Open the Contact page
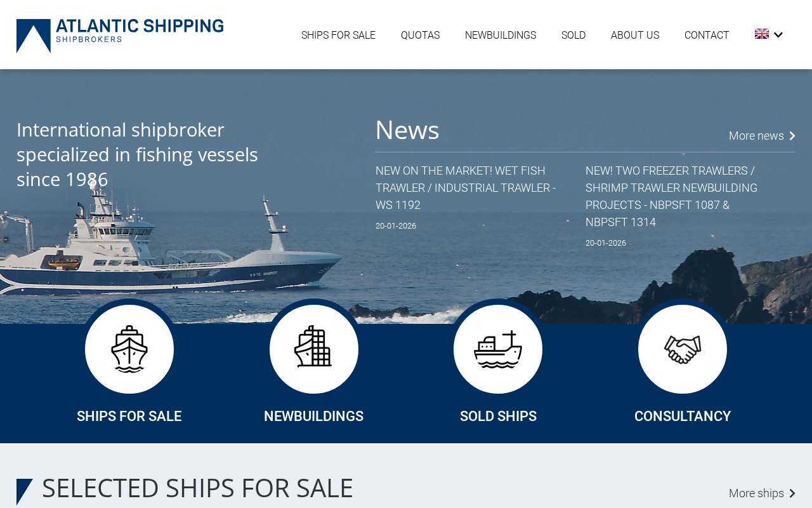 tap(707, 36)
